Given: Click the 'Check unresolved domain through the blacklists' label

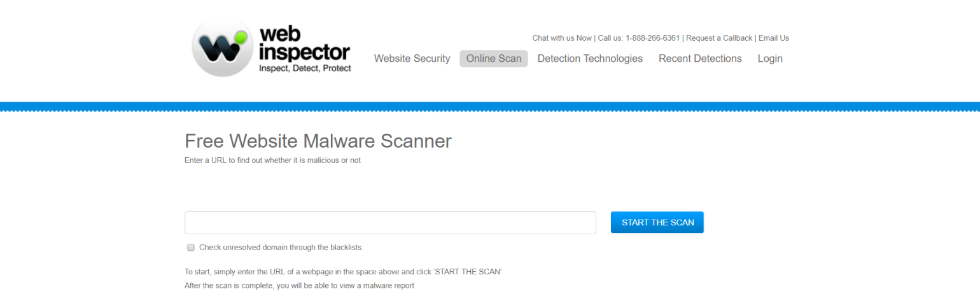Looking at the screenshot, I should coord(281,247).
